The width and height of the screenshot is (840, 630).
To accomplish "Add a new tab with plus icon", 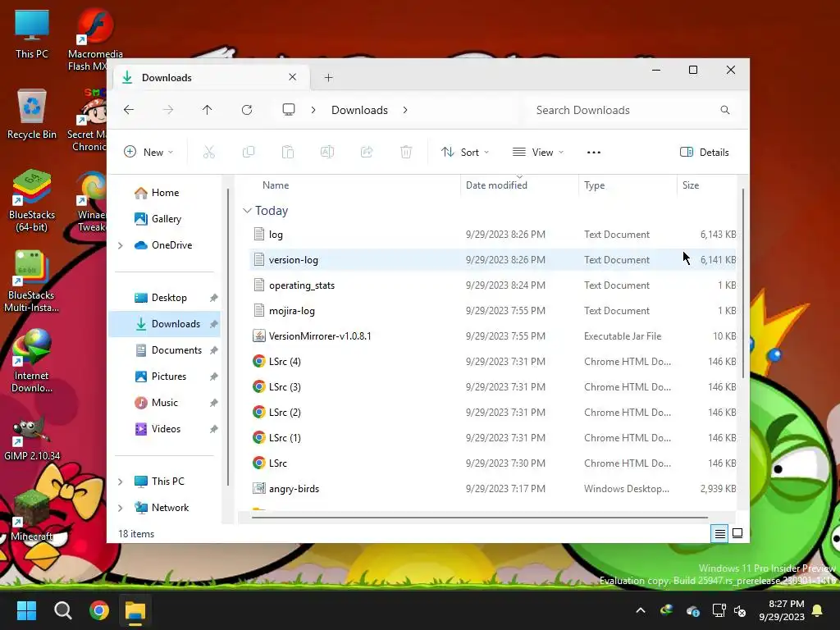I will pos(328,78).
